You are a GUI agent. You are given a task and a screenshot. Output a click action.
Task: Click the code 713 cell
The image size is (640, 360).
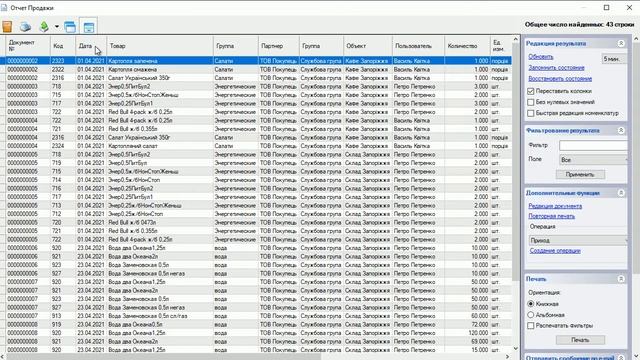pyautogui.click(x=63, y=205)
